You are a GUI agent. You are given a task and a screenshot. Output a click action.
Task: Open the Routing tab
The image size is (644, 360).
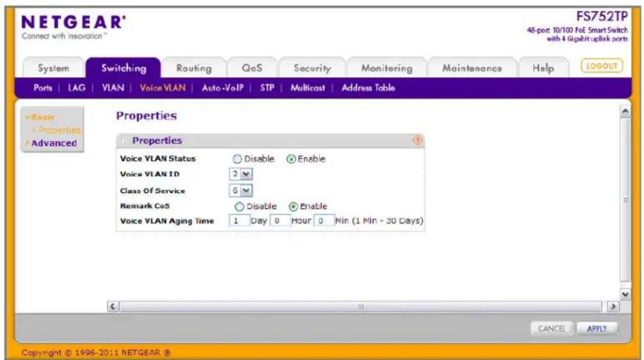pyautogui.click(x=194, y=68)
